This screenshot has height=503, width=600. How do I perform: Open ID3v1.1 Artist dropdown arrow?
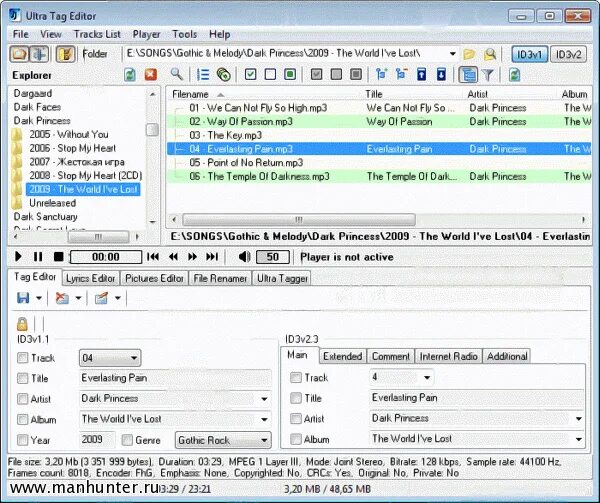pyautogui.click(x=264, y=399)
